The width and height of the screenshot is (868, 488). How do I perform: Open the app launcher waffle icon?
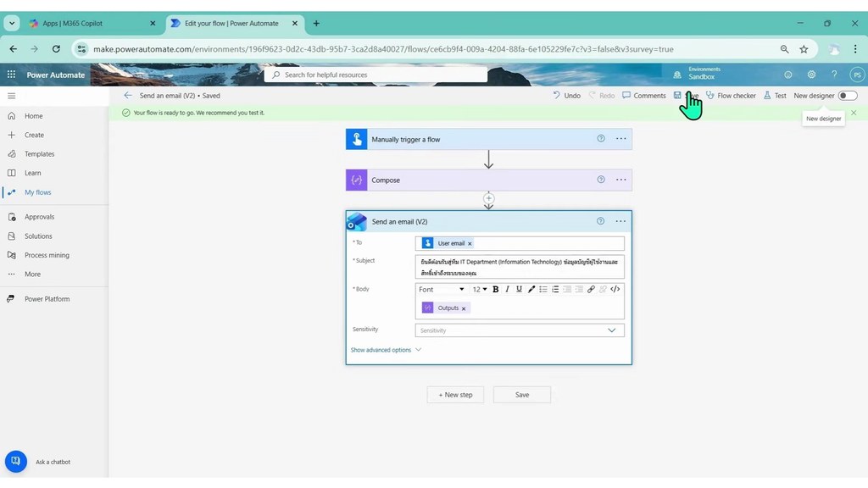click(11, 75)
